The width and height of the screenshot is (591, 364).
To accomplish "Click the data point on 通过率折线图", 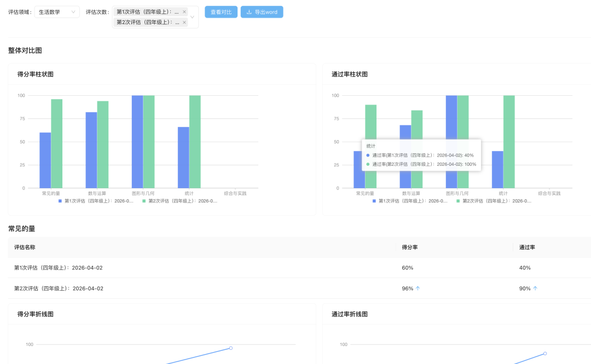I will 545,354.
